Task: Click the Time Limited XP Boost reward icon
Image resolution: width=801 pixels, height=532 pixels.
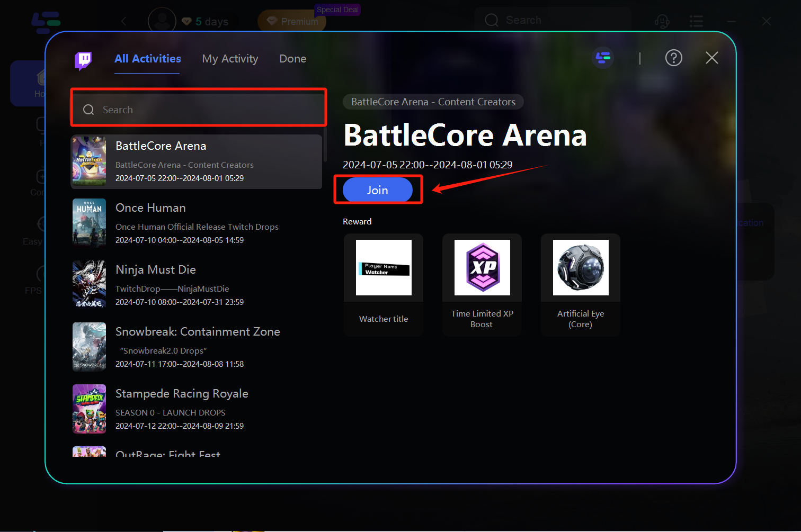Action: click(482, 267)
